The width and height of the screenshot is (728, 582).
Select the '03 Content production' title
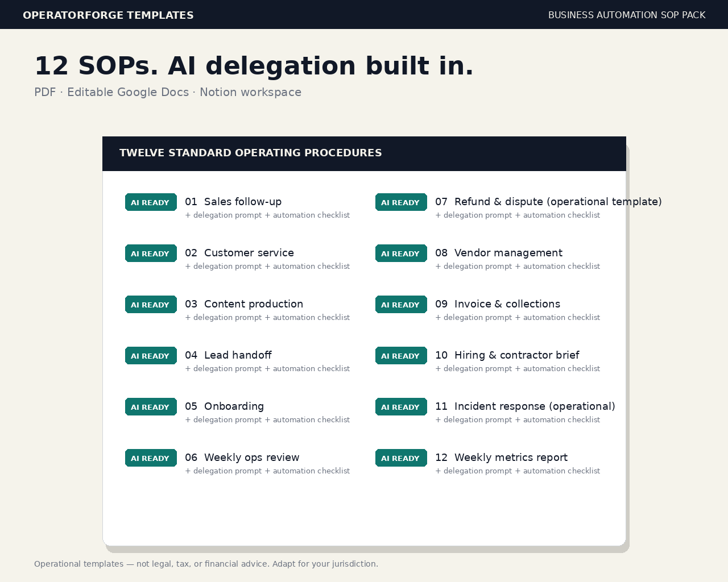(244, 304)
